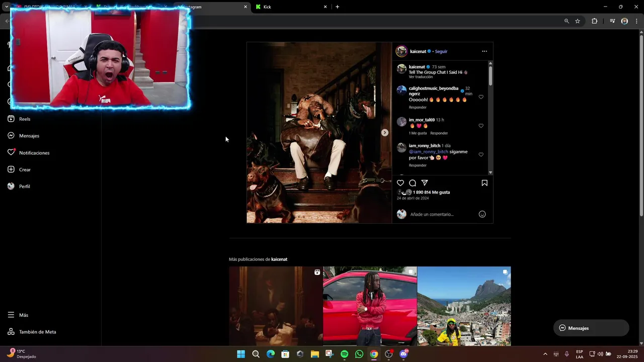Click Responder under the iam_ronny_bitch comment
Image resolution: width=644 pixels, height=362 pixels.
tap(418, 165)
